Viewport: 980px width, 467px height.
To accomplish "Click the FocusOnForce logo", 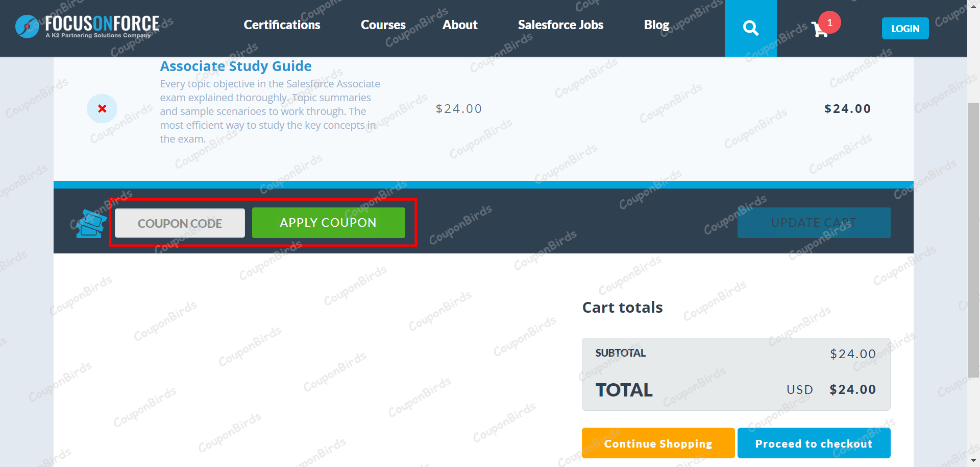I will point(87,25).
